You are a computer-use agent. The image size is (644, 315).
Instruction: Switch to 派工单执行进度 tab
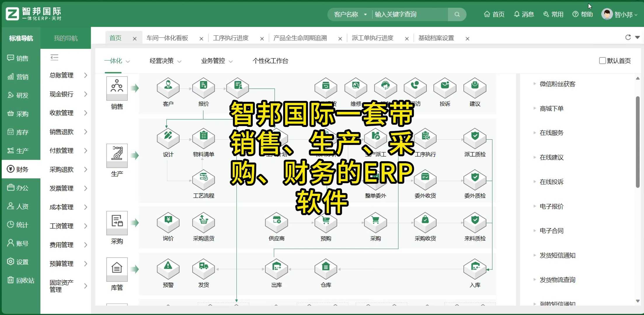click(373, 38)
